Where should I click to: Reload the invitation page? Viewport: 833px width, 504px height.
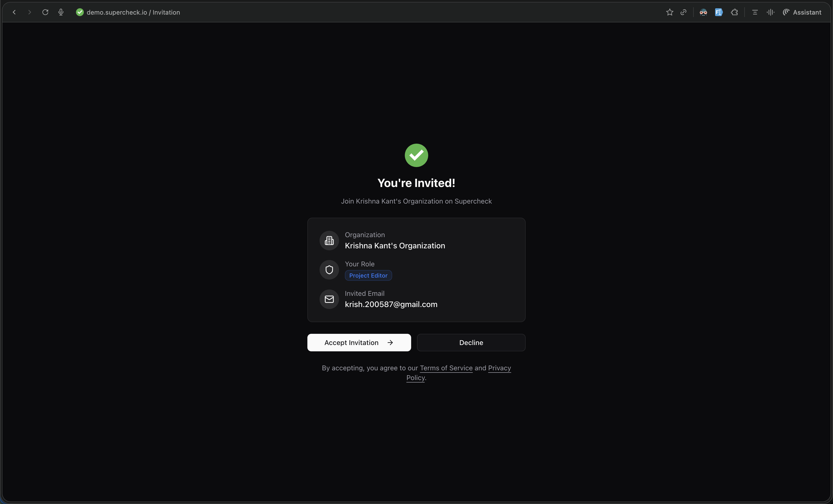tap(45, 12)
